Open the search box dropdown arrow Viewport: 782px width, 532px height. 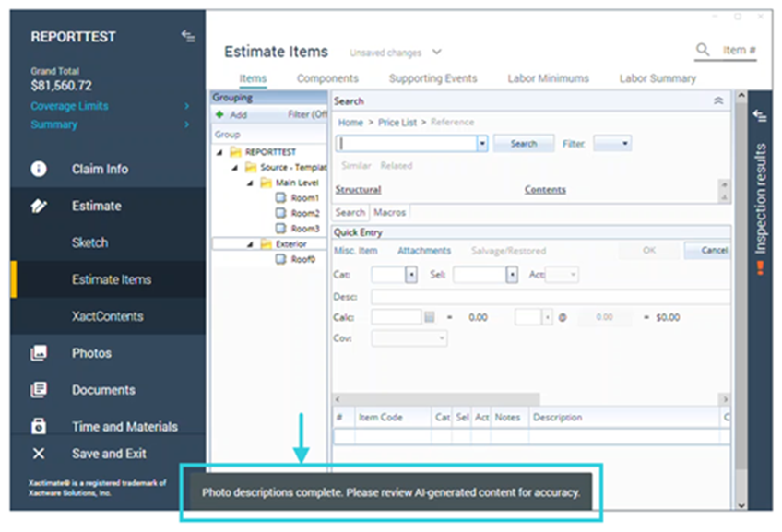(x=482, y=144)
